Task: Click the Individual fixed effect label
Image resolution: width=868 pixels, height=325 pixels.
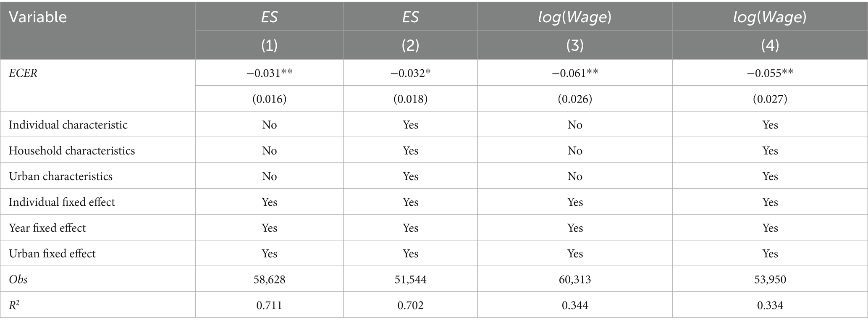Action: click(x=62, y=202)
